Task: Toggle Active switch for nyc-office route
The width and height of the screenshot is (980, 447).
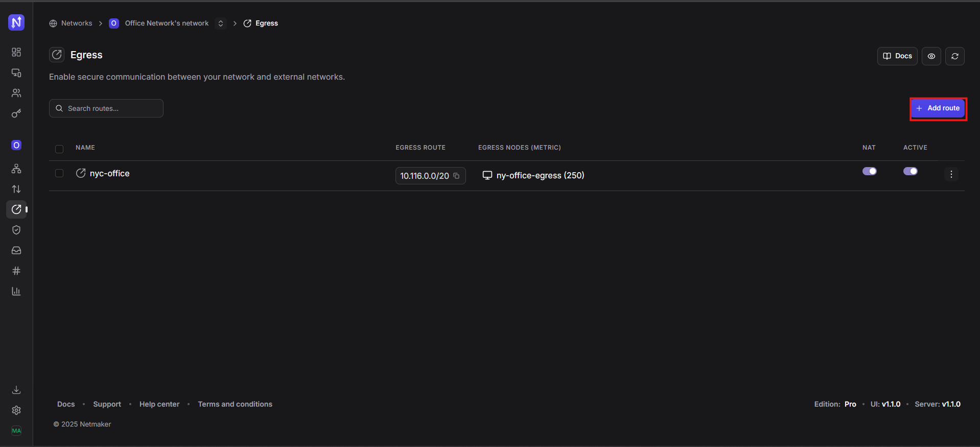Action: (910, 171)
